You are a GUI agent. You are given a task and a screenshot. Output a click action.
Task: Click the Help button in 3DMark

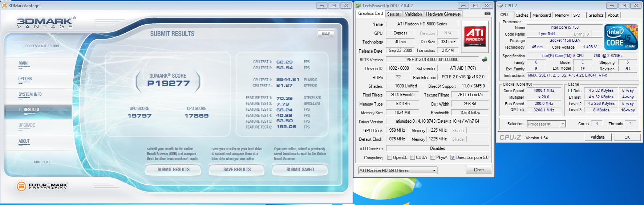326,33
